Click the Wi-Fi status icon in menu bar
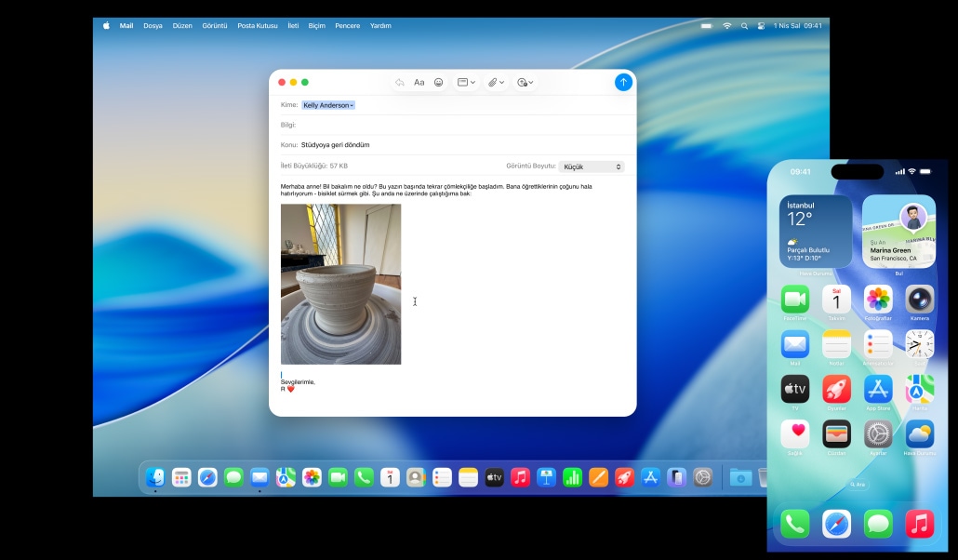The image size is (958, 560). (x=727, y=26)
